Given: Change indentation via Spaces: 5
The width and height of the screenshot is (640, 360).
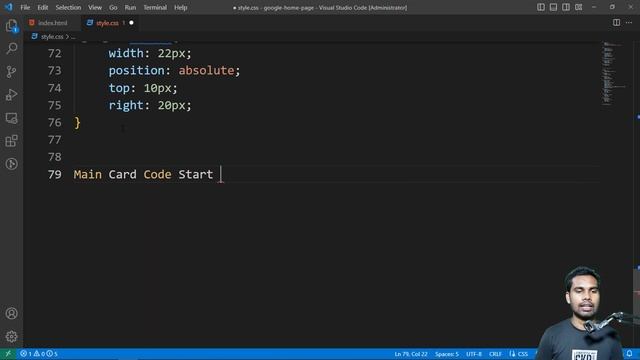Looking at the screenshot, I should click(x=447, y=354).
